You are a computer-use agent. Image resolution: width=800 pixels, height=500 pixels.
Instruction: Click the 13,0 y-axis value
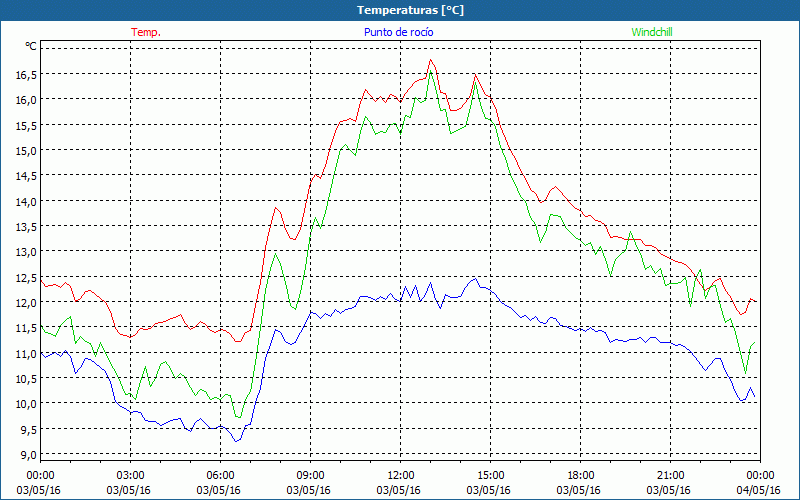tap(27, 252)
